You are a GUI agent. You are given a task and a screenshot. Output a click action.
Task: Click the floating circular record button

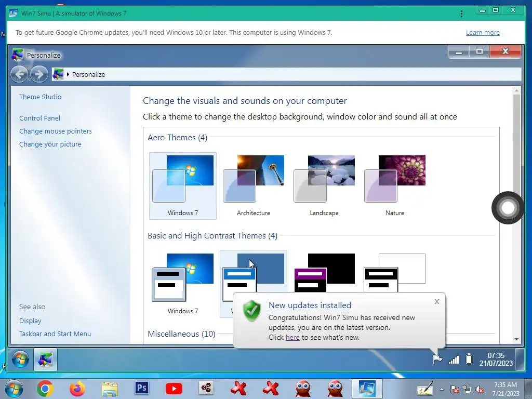tap(508, 208)
